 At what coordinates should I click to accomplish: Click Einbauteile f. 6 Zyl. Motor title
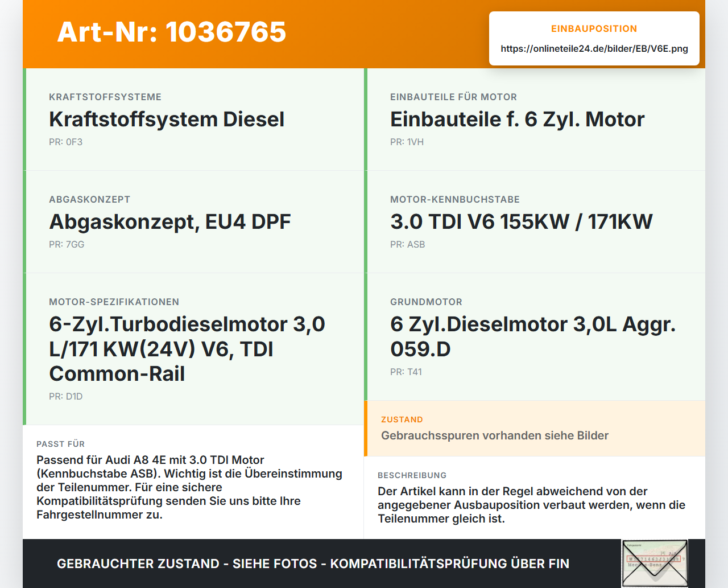pos(518,120)
